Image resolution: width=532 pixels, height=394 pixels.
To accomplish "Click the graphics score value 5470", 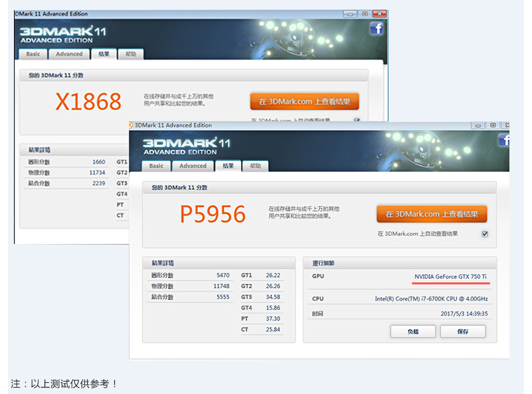I will click(x=223, y=275).
